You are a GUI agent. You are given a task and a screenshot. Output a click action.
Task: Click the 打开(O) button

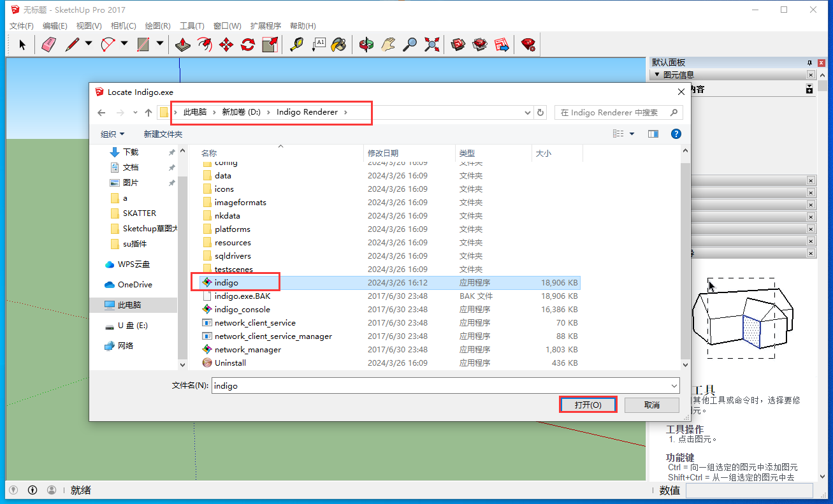[588, 405]
